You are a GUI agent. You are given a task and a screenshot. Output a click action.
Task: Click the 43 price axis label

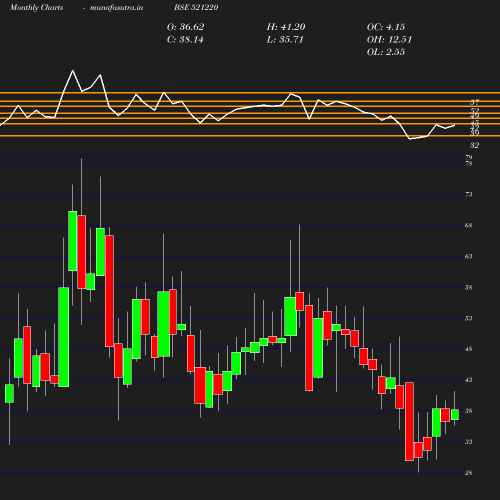(469, 380)
